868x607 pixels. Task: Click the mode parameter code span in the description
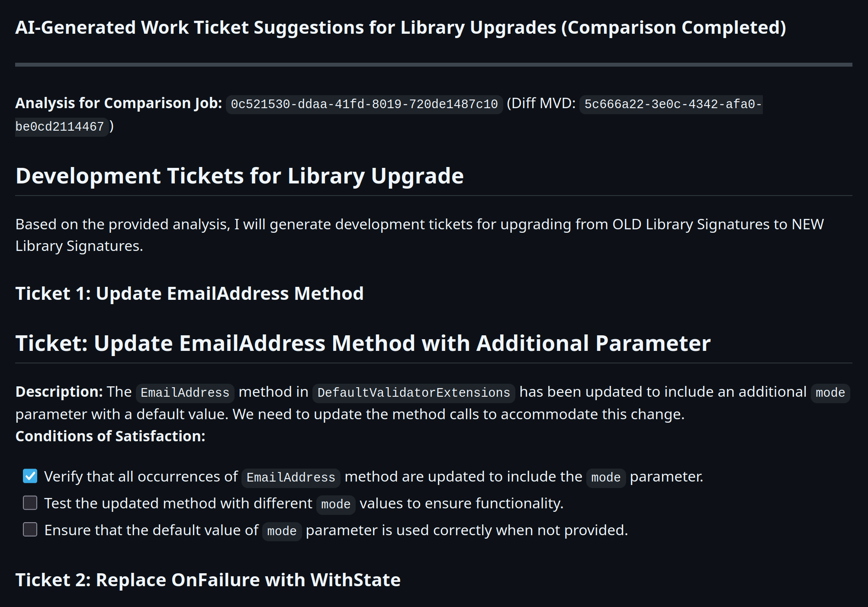829,392
